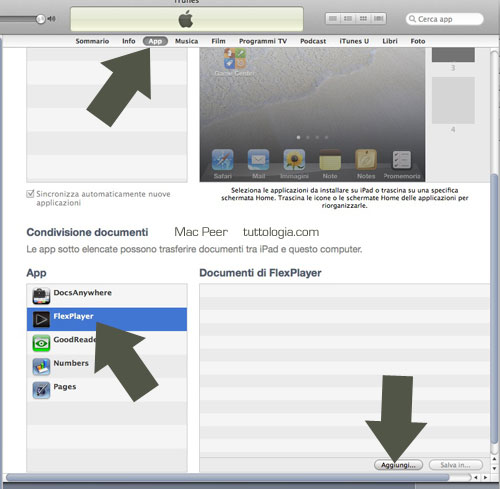Click the horizontal scrollbar thumb
Viewport: 500px width, 489px height.
click(227, 477)
